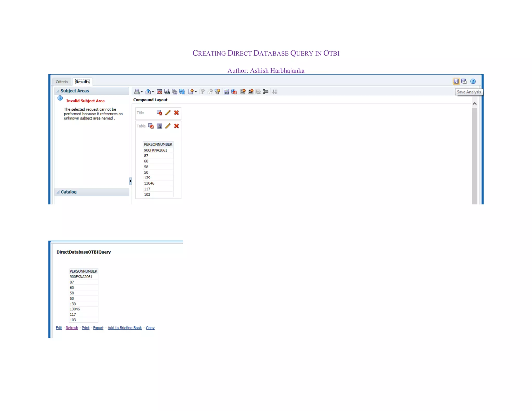Viewport: 532px width, 411px height.
Task: Open Edit Analysis Properties XYZ toolbar icon
Action: coord(227,91)
